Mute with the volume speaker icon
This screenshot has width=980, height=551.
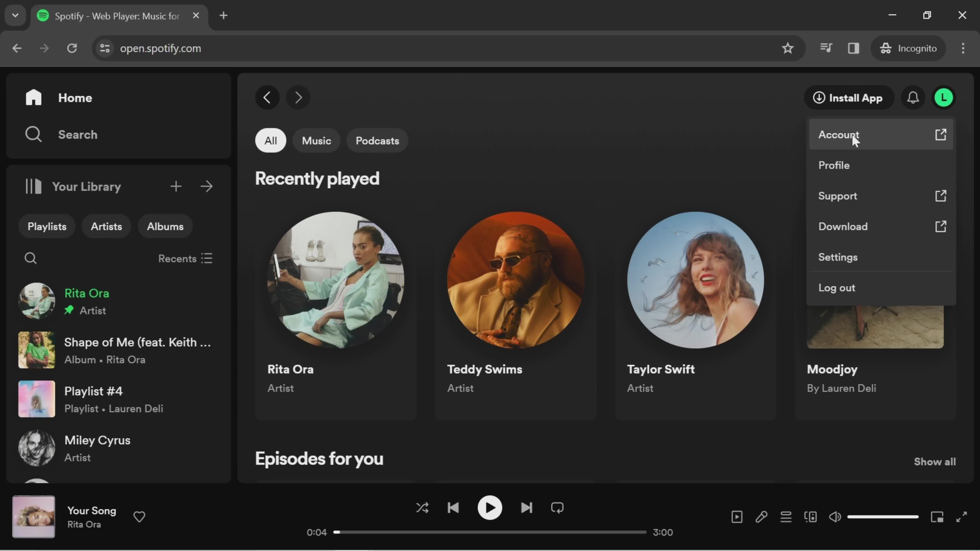pos(835,517)
